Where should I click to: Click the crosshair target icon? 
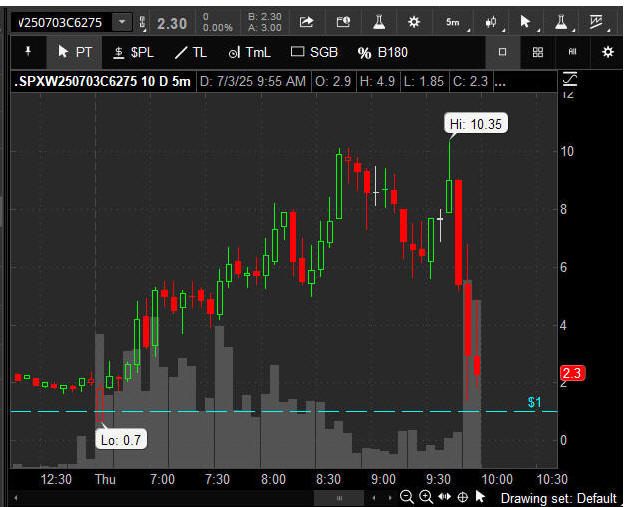click(x=462, y=497)
